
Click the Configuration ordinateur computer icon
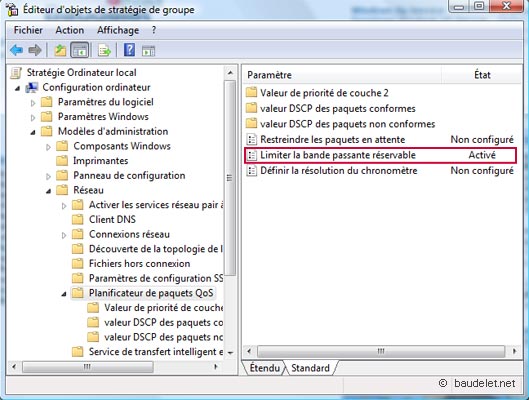tap(32, 87)
